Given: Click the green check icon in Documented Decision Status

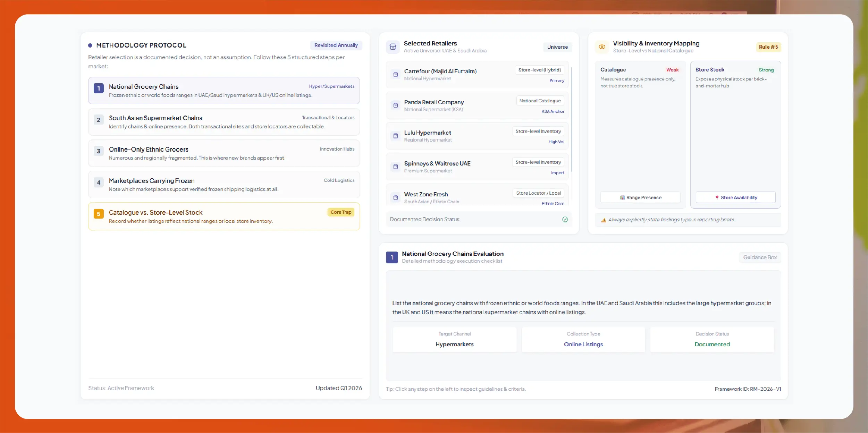Looking at the screenshot, I should tap(565, 219).
